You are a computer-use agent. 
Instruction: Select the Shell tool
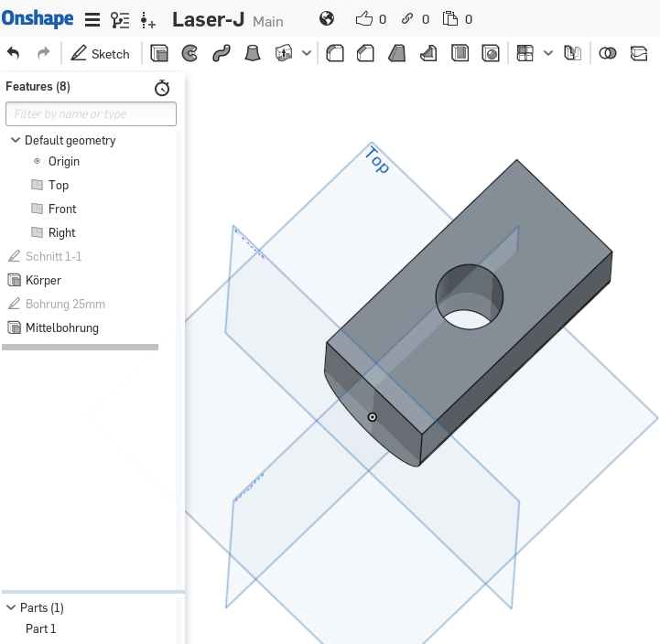(x=460, y=54)
